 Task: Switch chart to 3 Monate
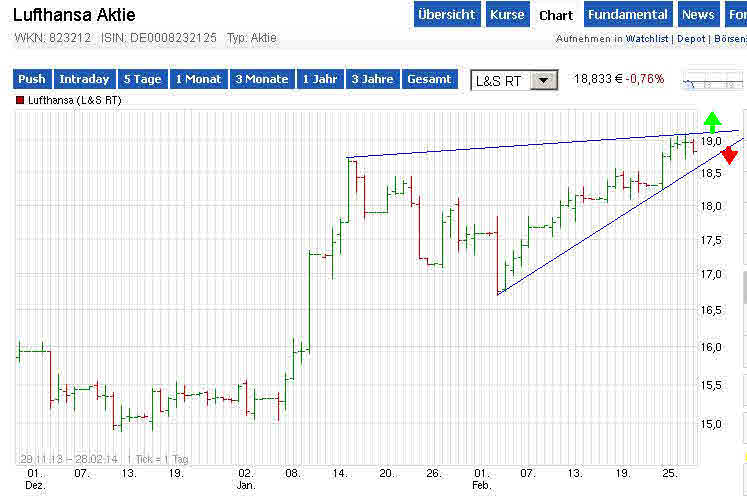click(262, 79)
